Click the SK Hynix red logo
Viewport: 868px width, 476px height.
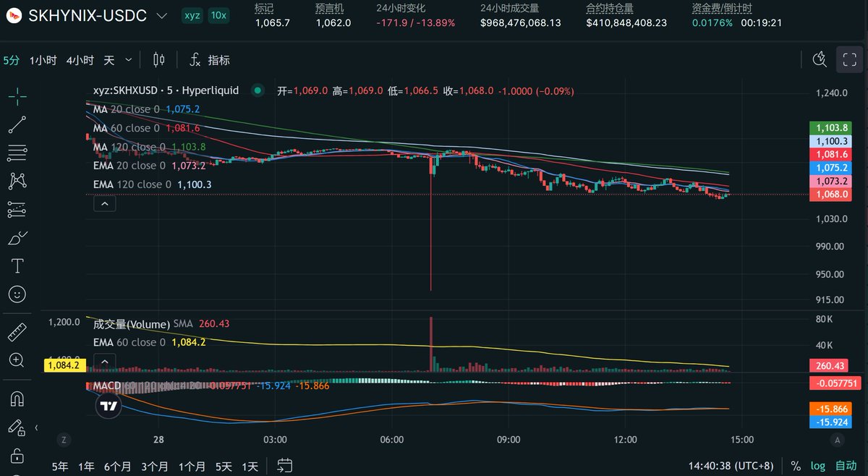coord(14,15)
